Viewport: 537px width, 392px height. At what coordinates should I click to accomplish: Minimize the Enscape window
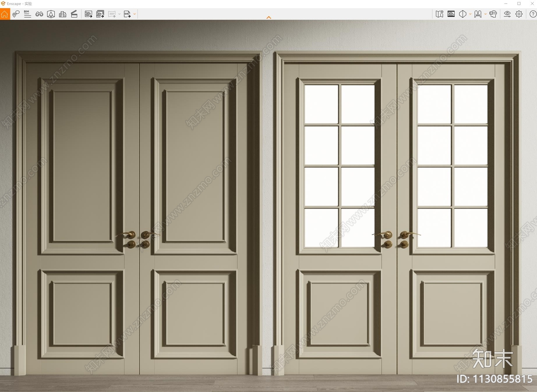pyautogui.click(x=506, y=4)
